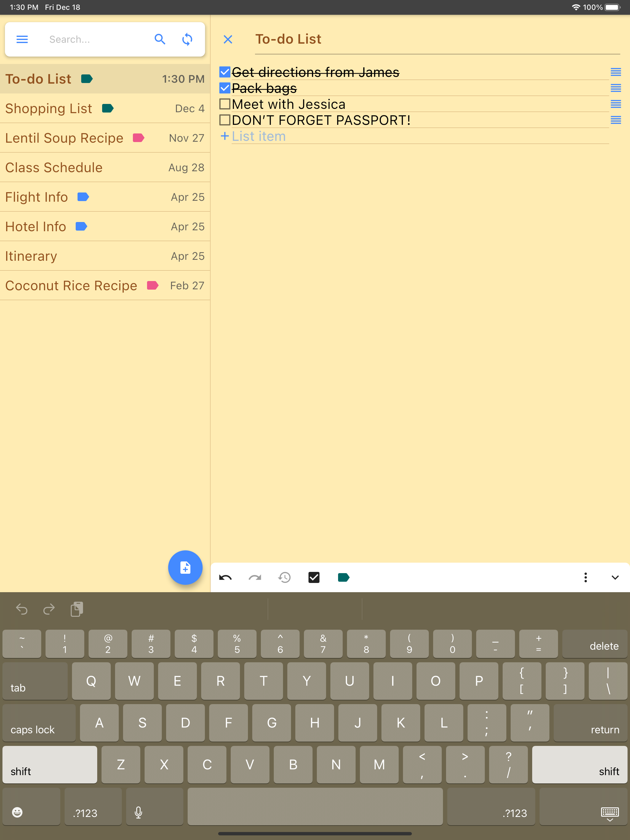Tap pink tag on Lentil Soup Recipe
Viewport: 630px width, 840px height.
[138, 137]
